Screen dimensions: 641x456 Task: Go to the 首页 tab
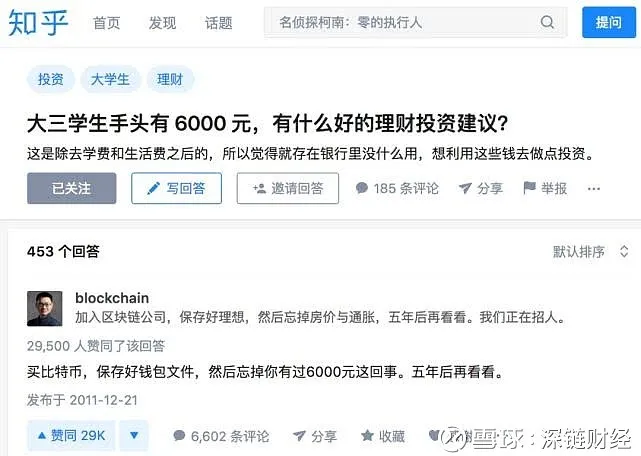(106, 22)
